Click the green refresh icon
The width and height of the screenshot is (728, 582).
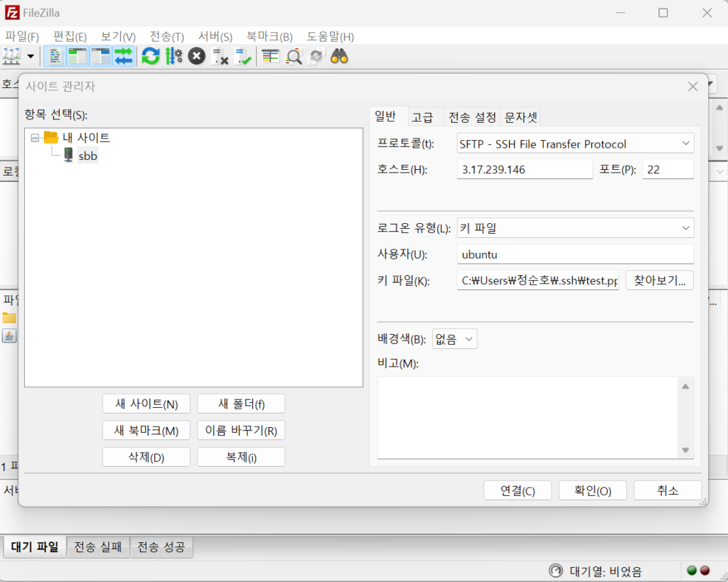tap(151, 56)
